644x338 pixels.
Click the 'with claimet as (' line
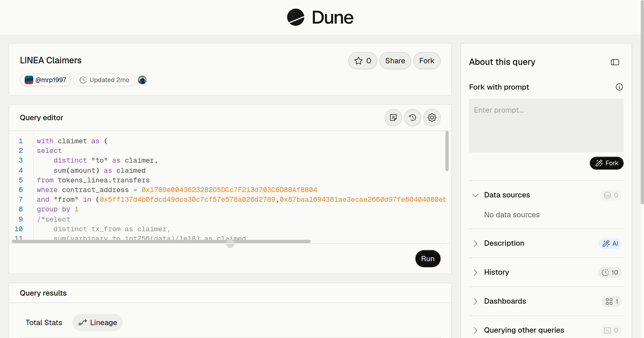coord(72,141)
